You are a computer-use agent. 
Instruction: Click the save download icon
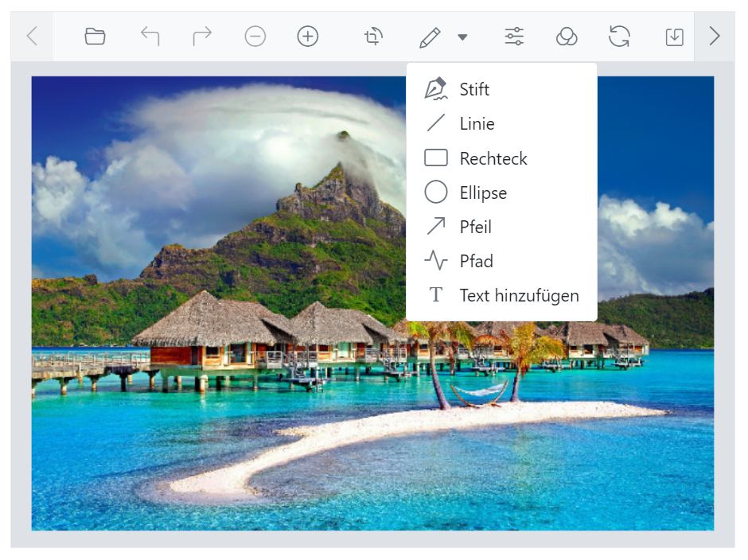coord(674,37)
